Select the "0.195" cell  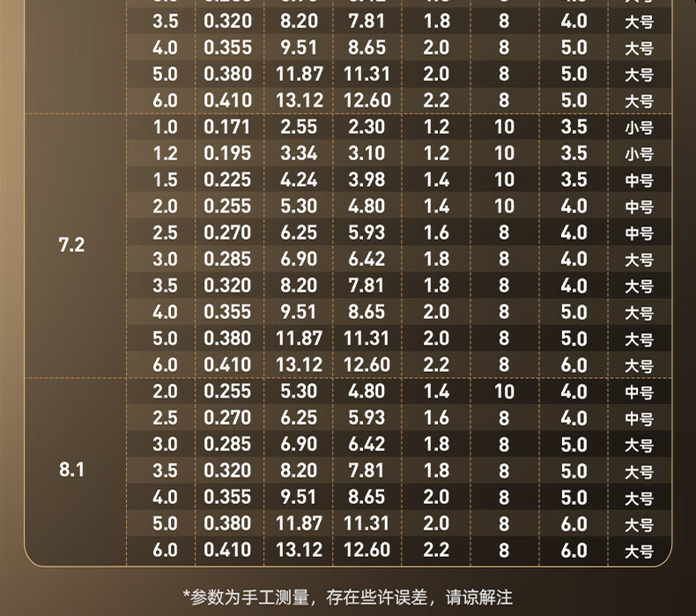coord(227,153)
